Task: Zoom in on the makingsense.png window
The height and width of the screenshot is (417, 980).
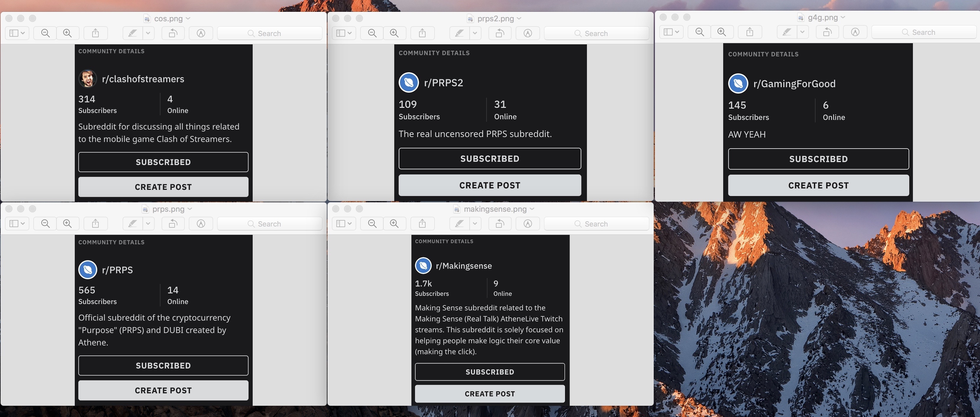Action: click(394, 224)
